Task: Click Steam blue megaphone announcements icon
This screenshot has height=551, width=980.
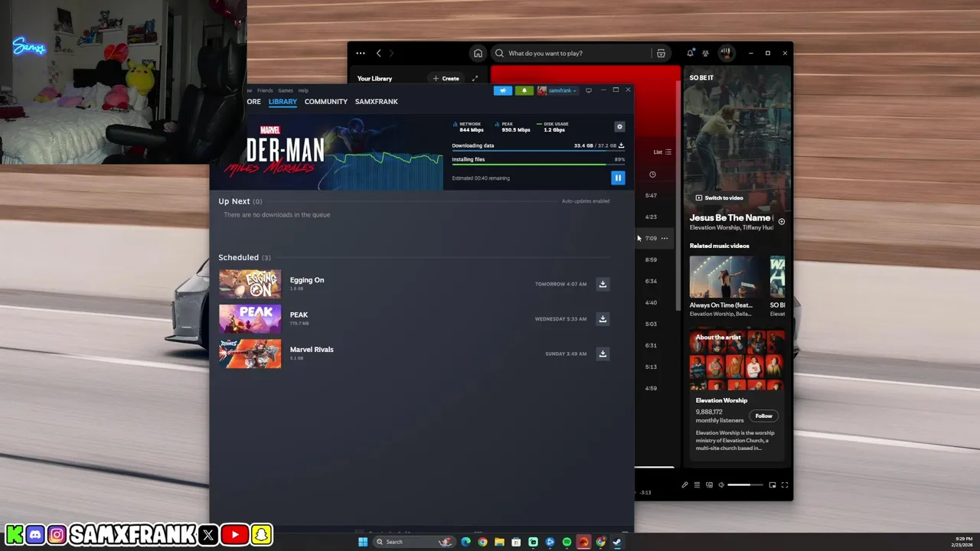Action: point(503,90)
